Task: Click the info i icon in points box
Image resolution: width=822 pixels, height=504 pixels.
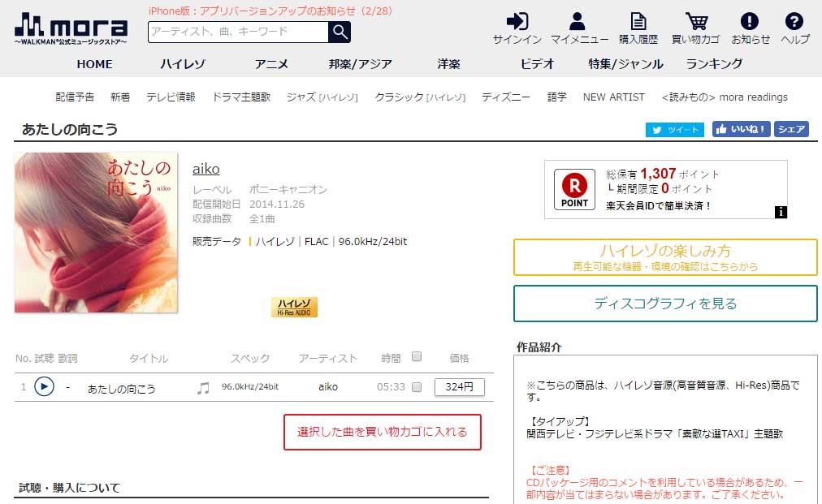Action: (781, 212)
